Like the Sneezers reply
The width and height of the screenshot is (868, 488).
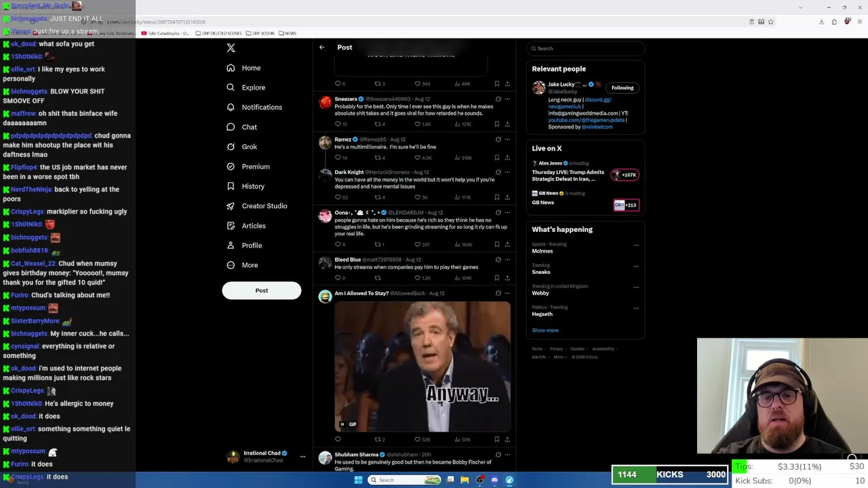(418, 124)
